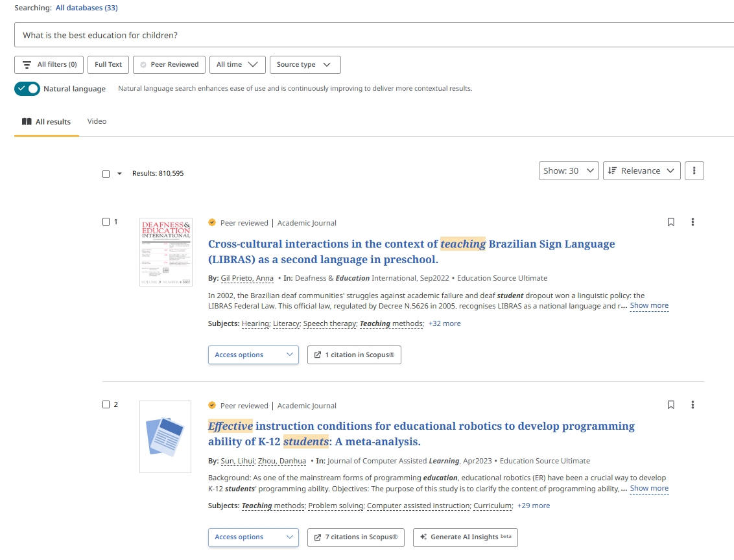Check the box for result 1
Image resolution: width=734 pixels, height=560 pixels.
(x=106, y=222)
